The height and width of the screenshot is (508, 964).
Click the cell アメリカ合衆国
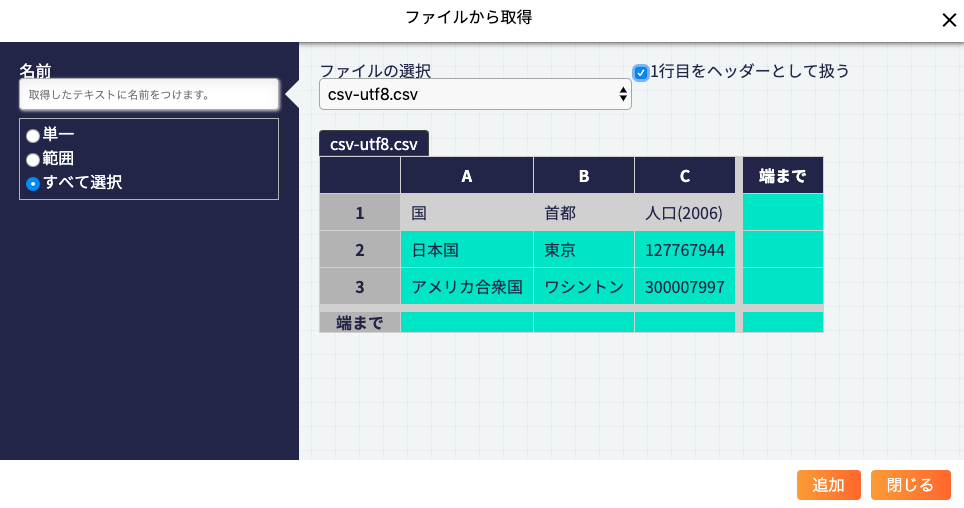pyautogui.click(x=467, y=287)
